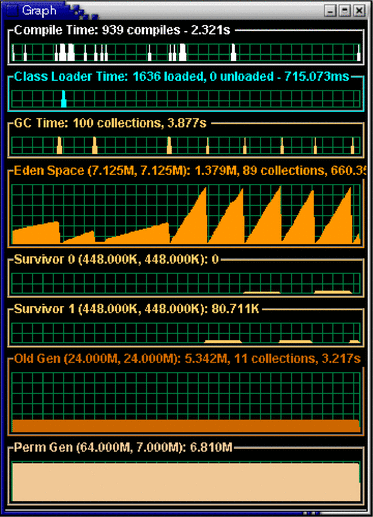The width and height of the screenshot is (373, 517).
Task: Click the first GC Time collection spike
Action: pyautogui.click(x=60, y=145)
